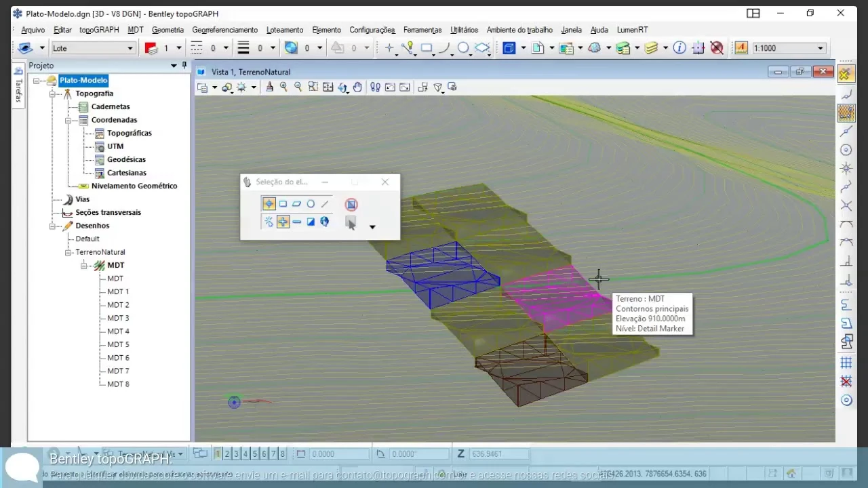Set selection mode to Subtract
Screen dimensions: 868x488
pos(296,222)
